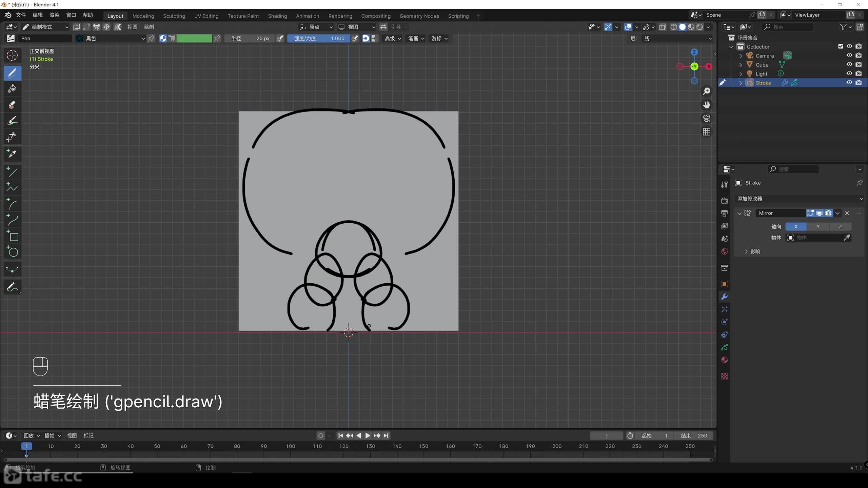Open the 文件 File menu
Viewport: 868px width, 488px height.
pyautogui.click(x=21, y=15)
